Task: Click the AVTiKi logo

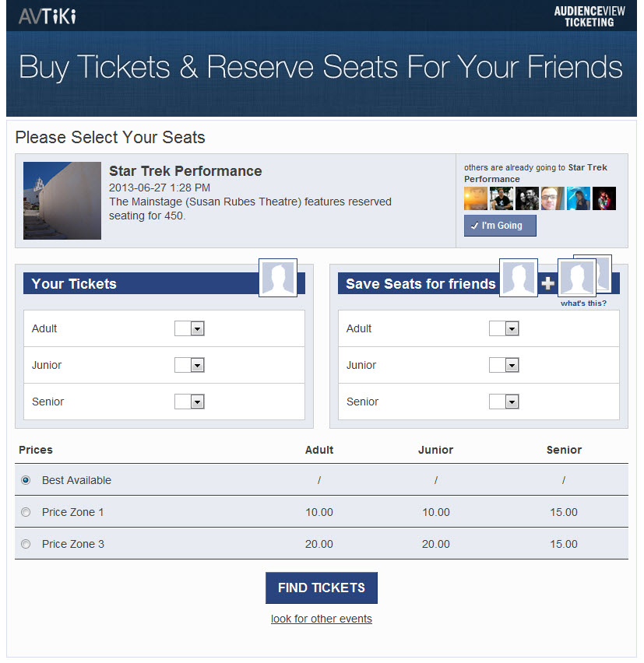Action: coord(48,16)
